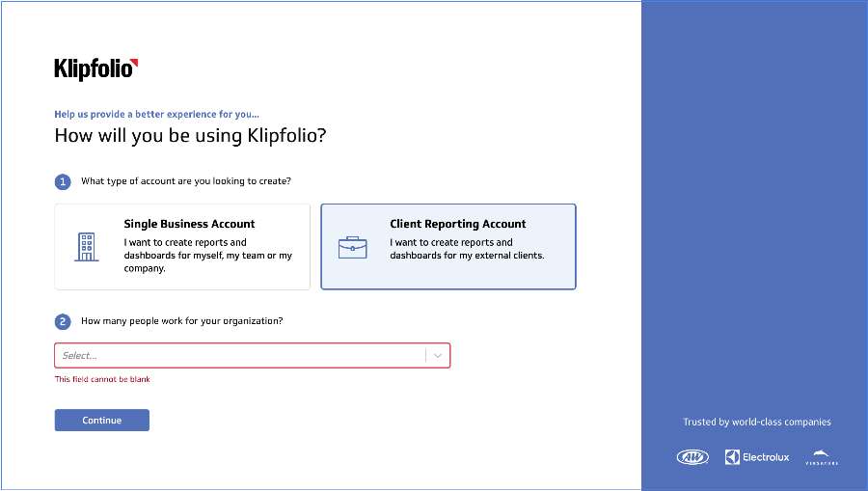This screenshot has width=868, height=491.
Task: Expand the dropdown chevron arrow
Action: (x=438, y=355)
